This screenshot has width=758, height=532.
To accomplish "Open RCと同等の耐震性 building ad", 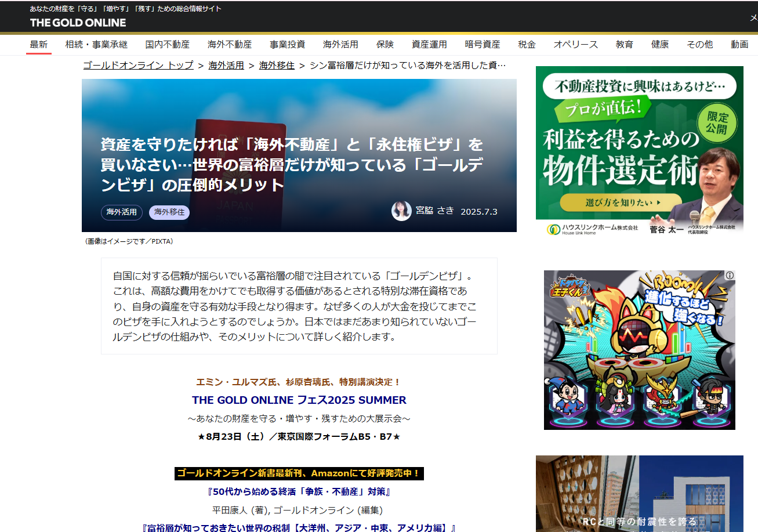I will coord(640,494).
